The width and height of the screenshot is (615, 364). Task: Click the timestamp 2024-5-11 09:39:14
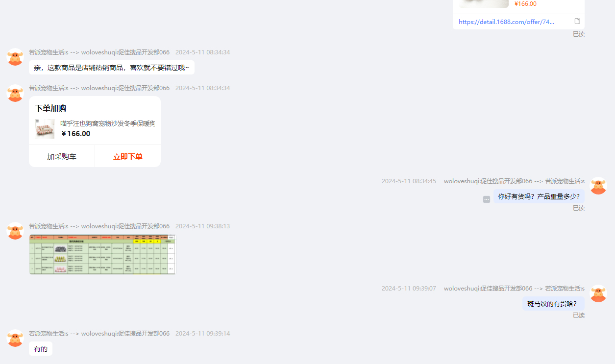pyautogui.click(x=202, y=333)
